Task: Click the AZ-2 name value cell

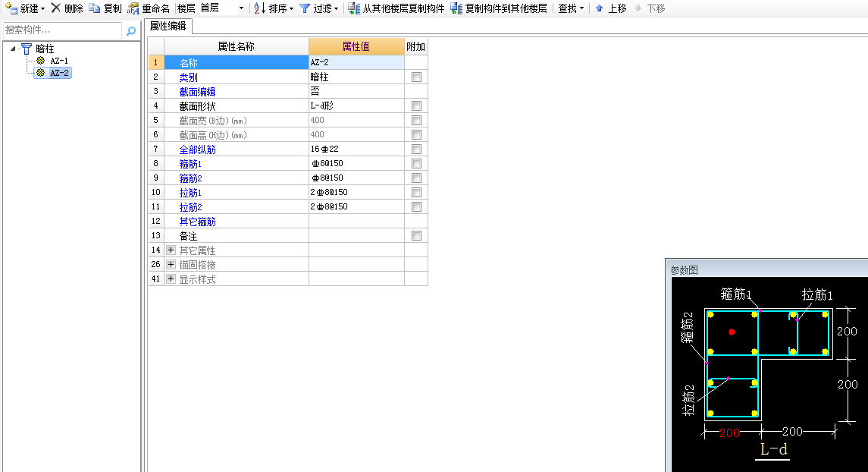Action: 356,62
